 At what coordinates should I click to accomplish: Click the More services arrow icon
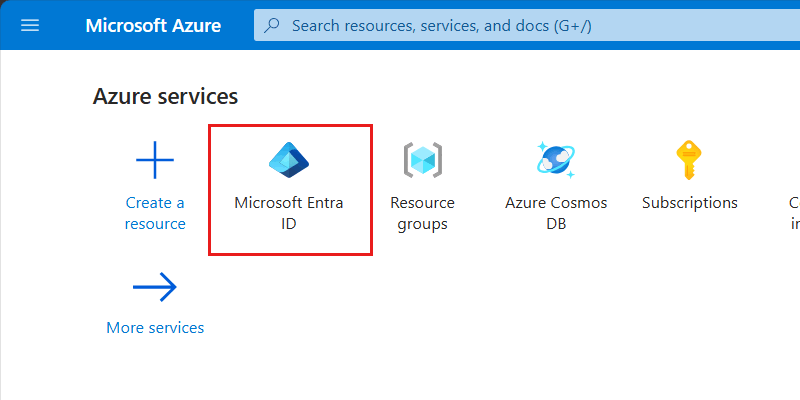click(x=155, y=288)
